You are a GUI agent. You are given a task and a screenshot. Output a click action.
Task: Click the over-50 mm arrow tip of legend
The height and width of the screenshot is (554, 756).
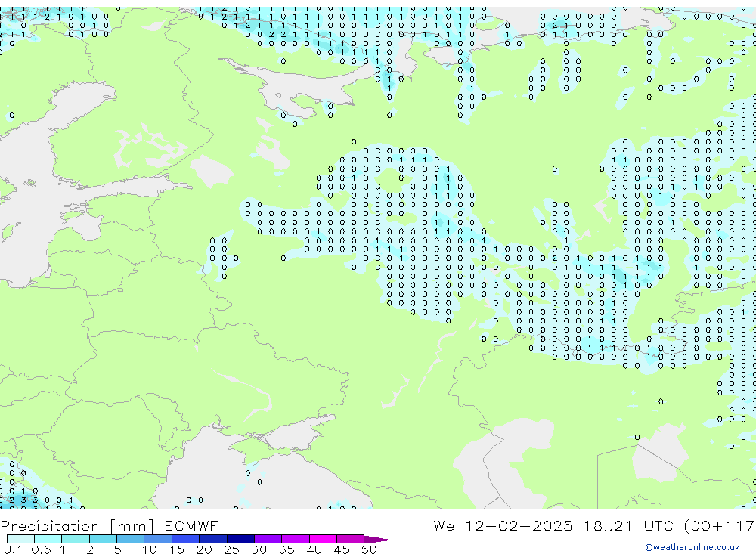click(378, 539)
